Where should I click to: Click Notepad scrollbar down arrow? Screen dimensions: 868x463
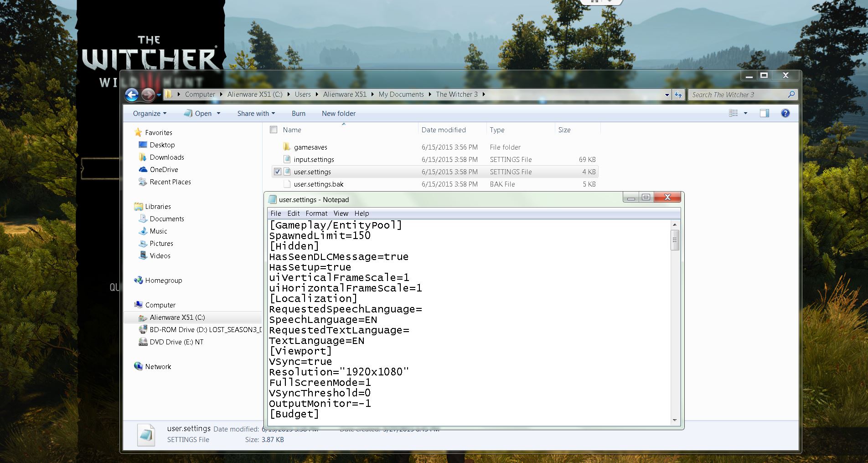coord(675,420)
